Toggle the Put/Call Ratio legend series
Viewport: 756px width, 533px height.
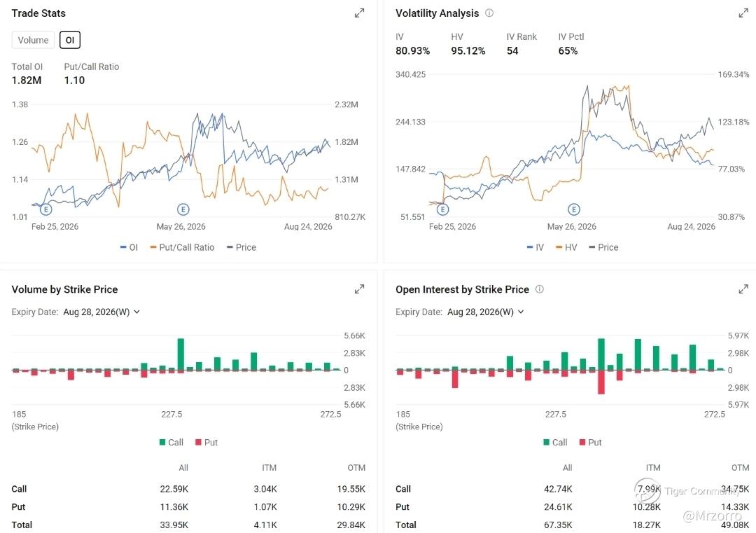pos(182,247)
